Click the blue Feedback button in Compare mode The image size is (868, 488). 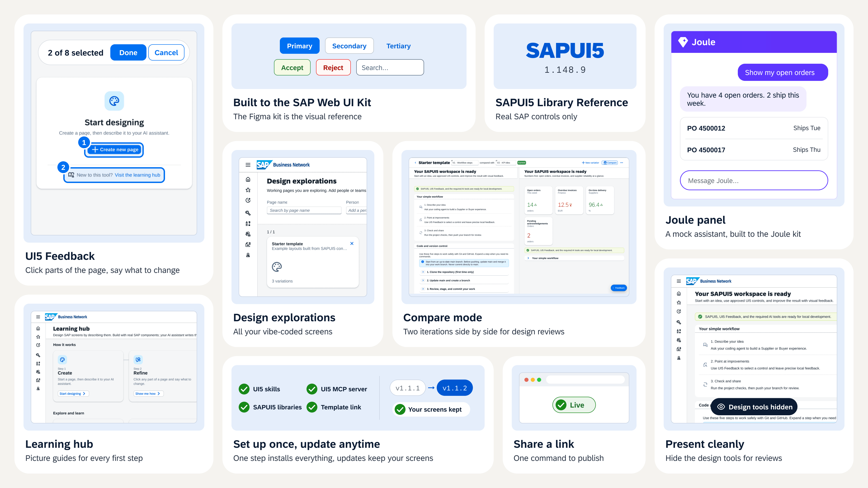tap(619, 288)
